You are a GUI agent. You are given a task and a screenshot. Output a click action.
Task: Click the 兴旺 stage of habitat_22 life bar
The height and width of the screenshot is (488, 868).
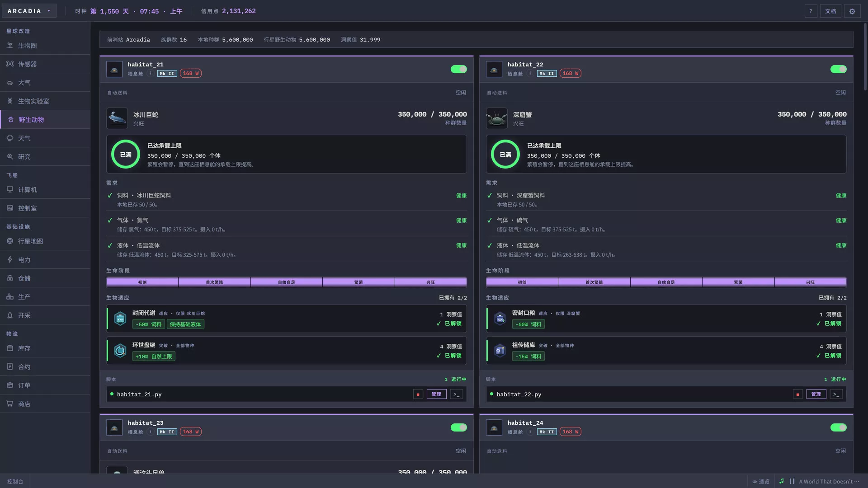[x=810, y=282]
